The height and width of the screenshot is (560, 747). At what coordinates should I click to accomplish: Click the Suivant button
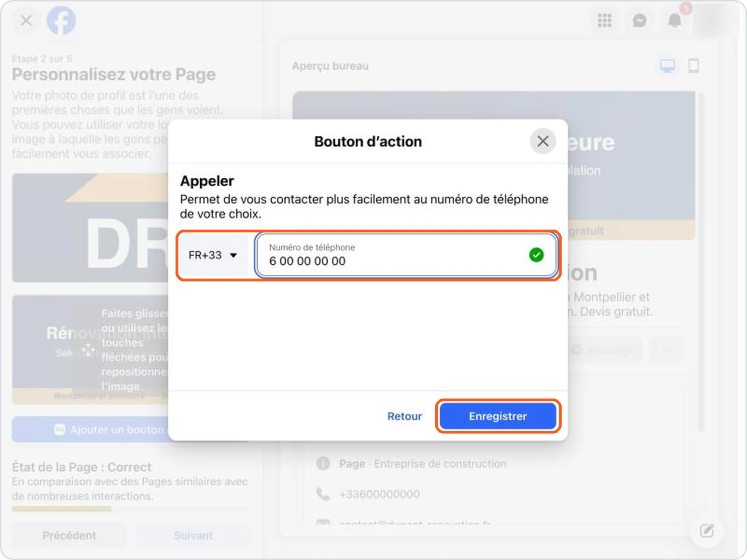click(x=193, y=535)
